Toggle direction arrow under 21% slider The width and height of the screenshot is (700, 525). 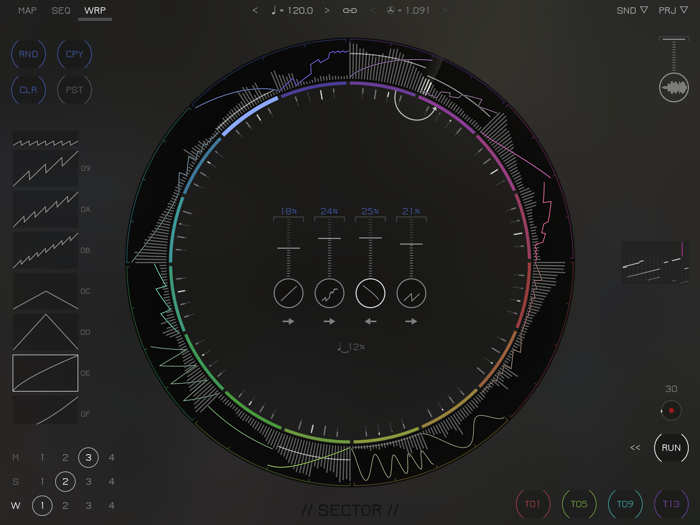[411, 321]
